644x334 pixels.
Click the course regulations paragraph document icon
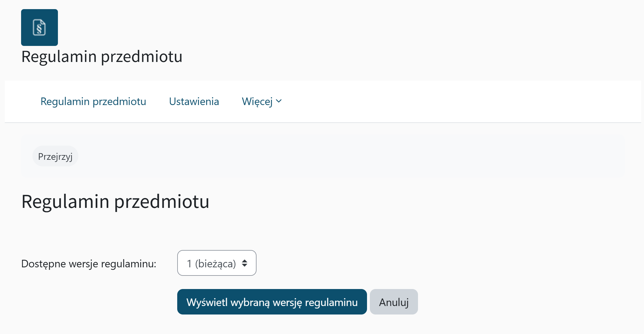click(x=39, y=27)
